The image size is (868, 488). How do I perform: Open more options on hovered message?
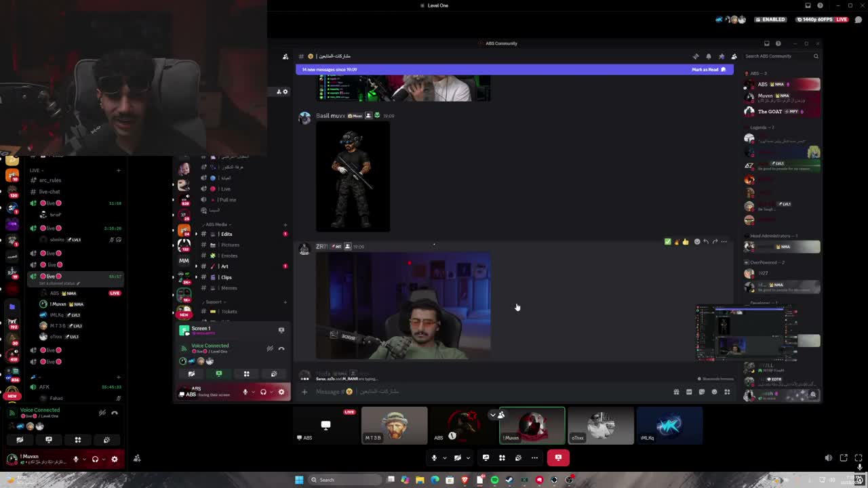pos(724,241)
